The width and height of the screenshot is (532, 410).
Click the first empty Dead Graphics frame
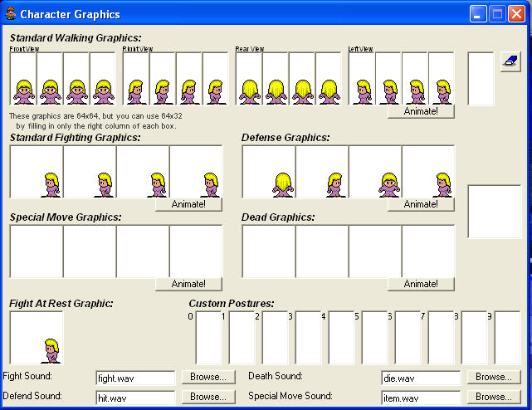[269, 251]
